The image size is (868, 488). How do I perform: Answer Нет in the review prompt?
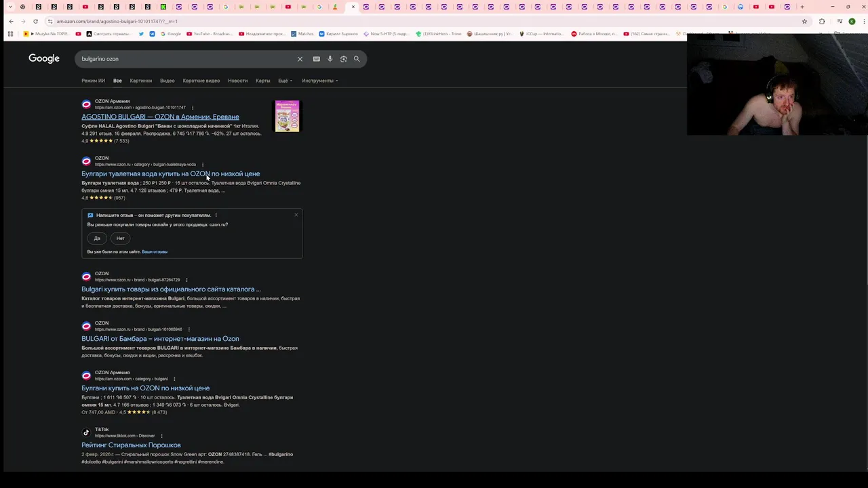pos(120,238)
